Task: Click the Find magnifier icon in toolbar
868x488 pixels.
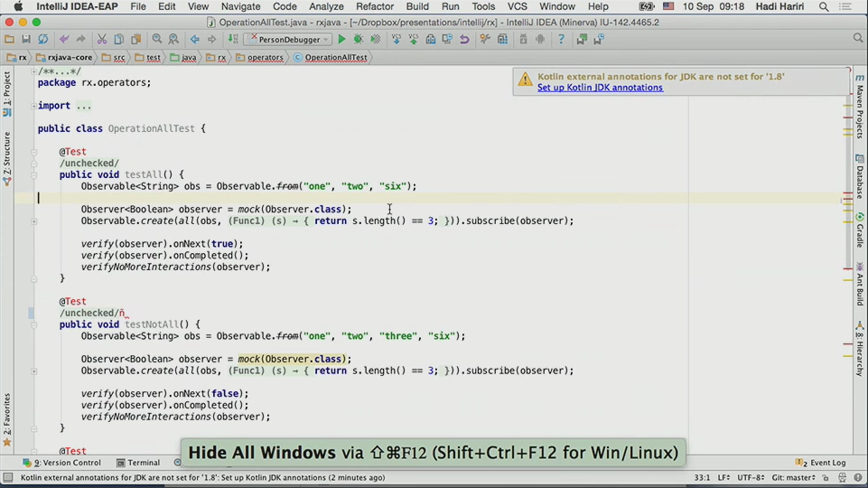Action: [157, 39]
